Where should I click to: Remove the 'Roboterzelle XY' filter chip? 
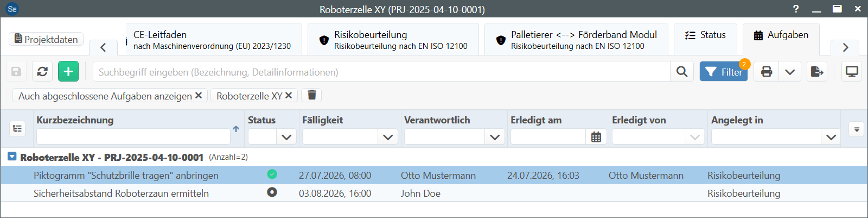[289, 95]
